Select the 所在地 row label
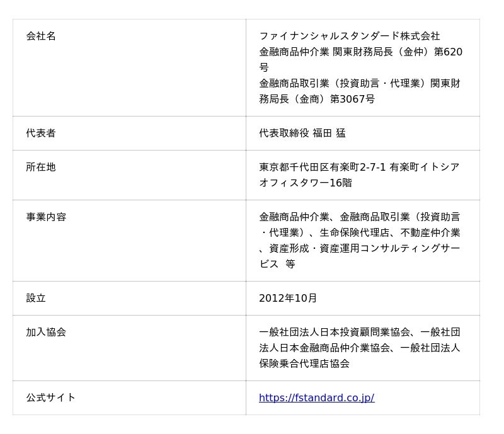The image size is (504, 434). (41, 168)
